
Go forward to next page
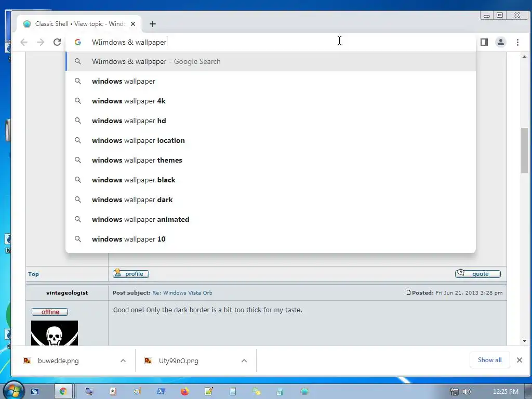(41, 42)
